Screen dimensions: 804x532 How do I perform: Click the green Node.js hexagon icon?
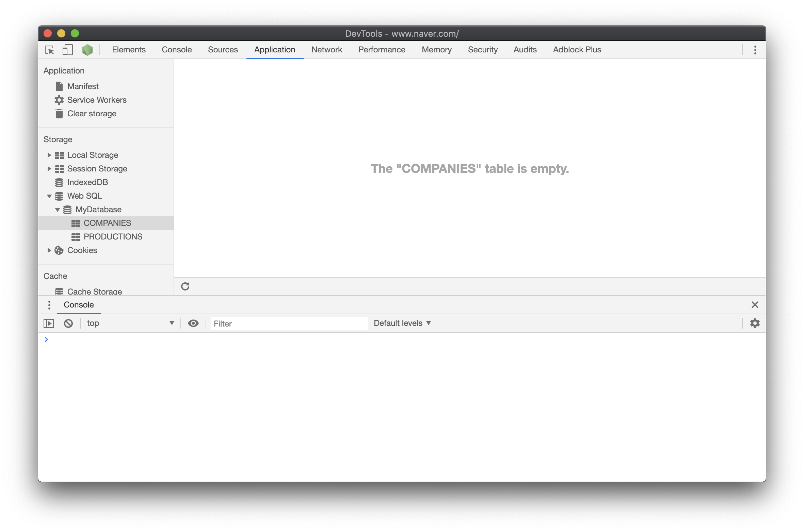pos(87,50)
